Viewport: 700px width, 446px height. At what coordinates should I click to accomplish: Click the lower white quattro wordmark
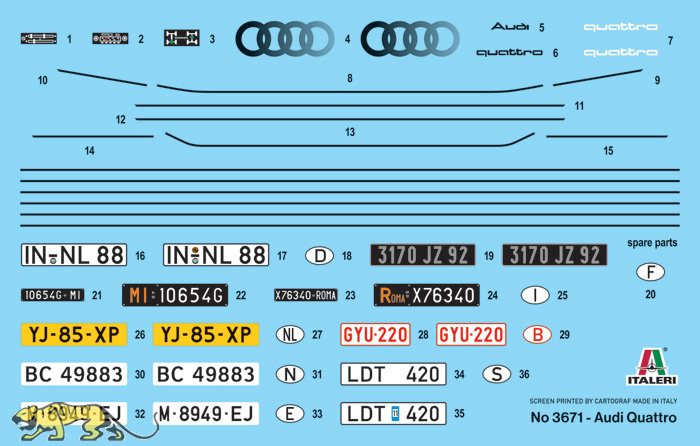click(x=621, y=53)
